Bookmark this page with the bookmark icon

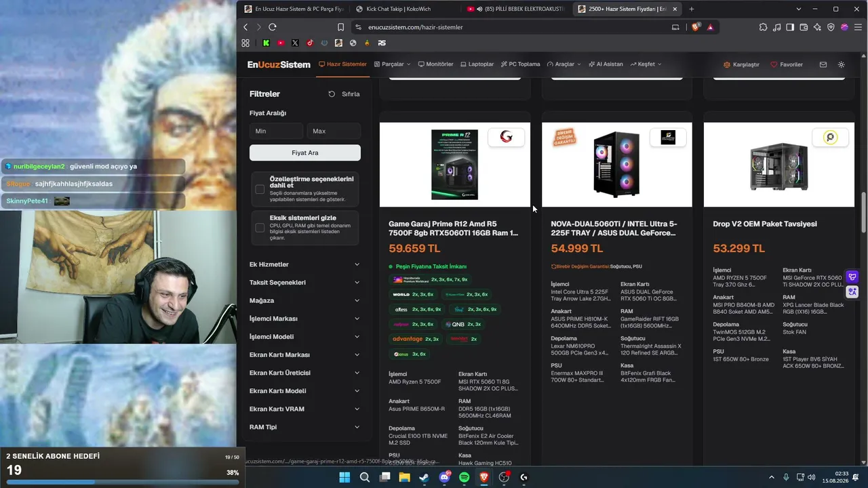340,27
